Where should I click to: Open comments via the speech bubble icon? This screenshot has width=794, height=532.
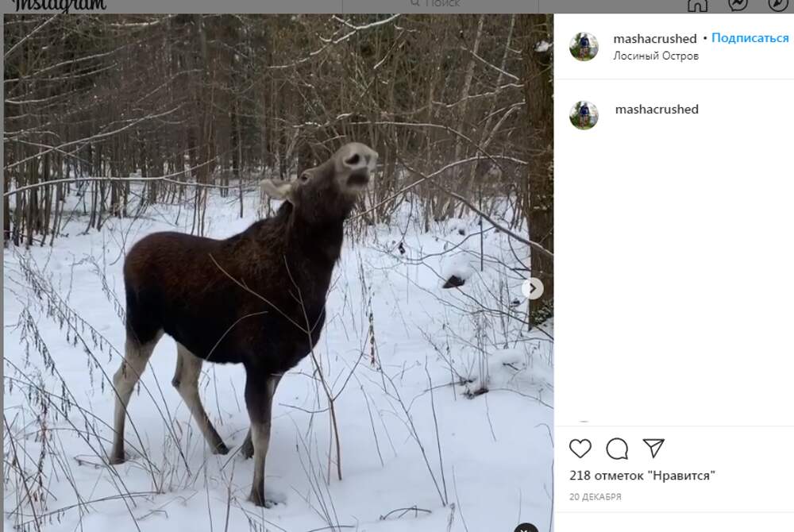point(617,449)
